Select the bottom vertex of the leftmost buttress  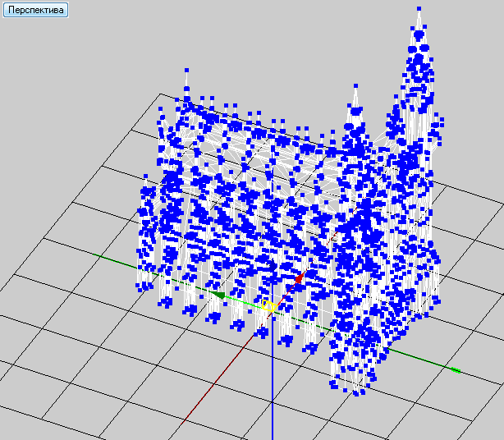click(140, 291)
